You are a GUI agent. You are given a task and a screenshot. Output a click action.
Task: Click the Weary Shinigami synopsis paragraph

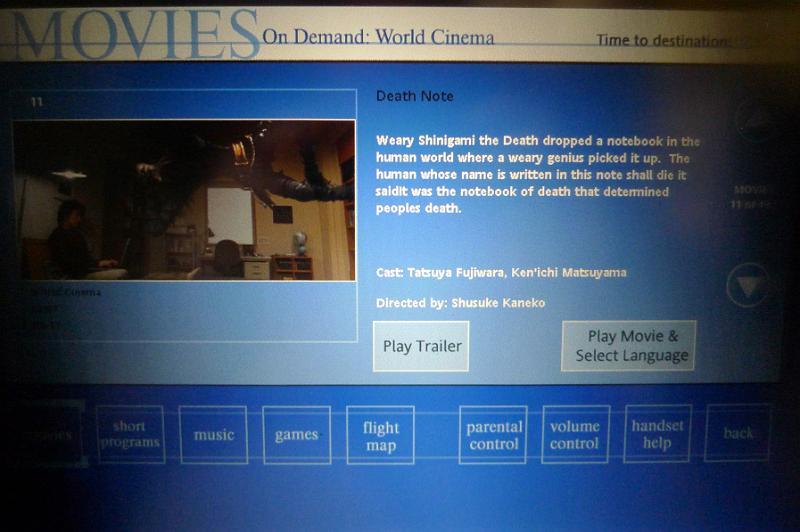[x=537, y=174]
